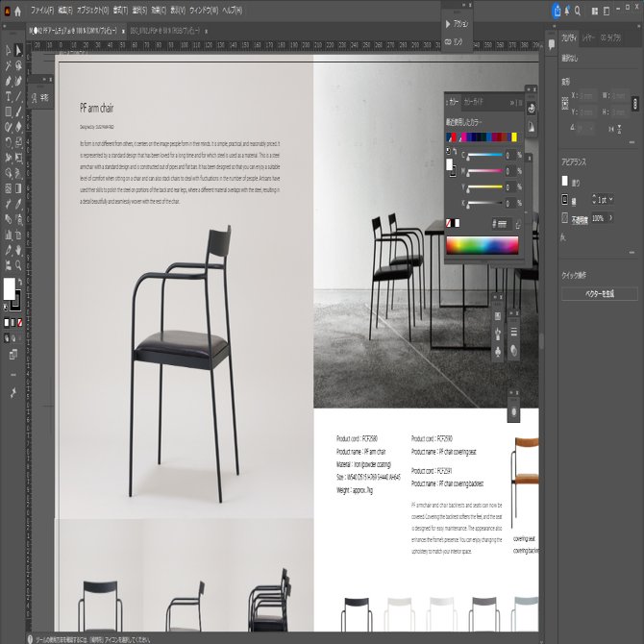Toggle constrain width and height proportions link
This screenshot has height=644, width=644.
(635, 103)
